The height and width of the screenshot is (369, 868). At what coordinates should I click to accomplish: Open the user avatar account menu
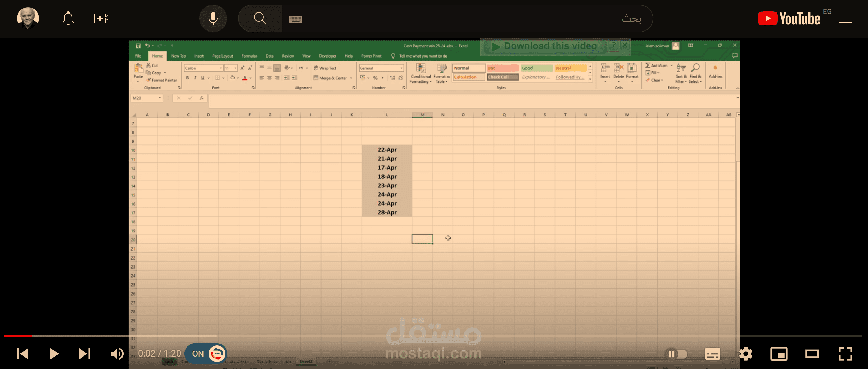pyautogui.click(x=28, y=18)
